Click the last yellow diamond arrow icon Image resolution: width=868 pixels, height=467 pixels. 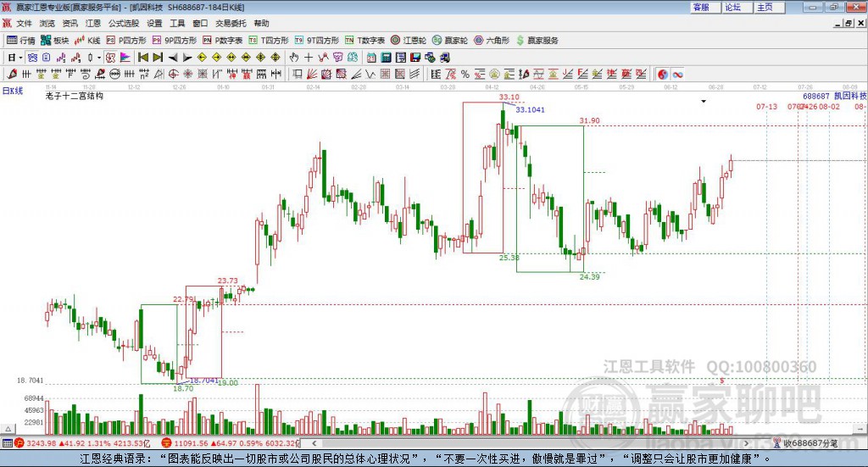(x=275, y=58)
